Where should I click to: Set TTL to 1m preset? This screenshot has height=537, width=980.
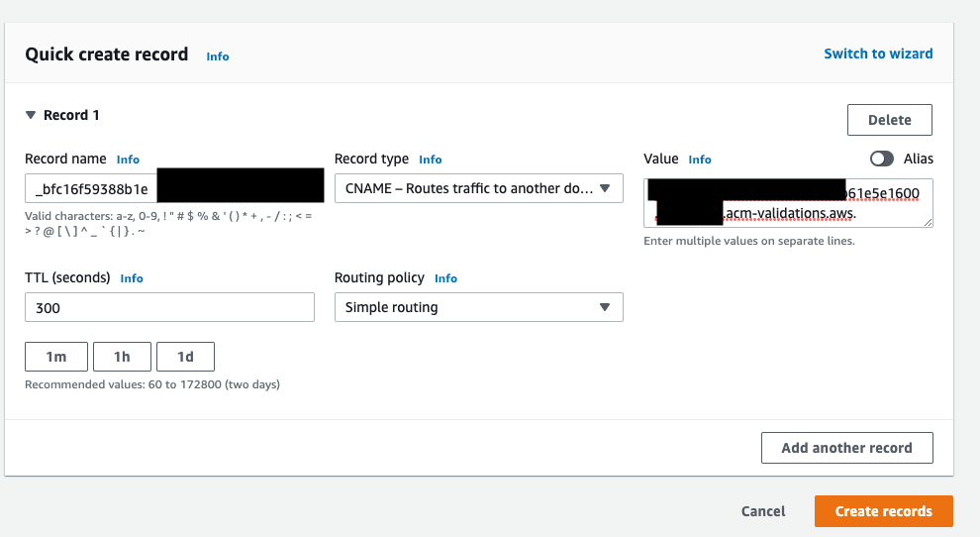[56, 357]
